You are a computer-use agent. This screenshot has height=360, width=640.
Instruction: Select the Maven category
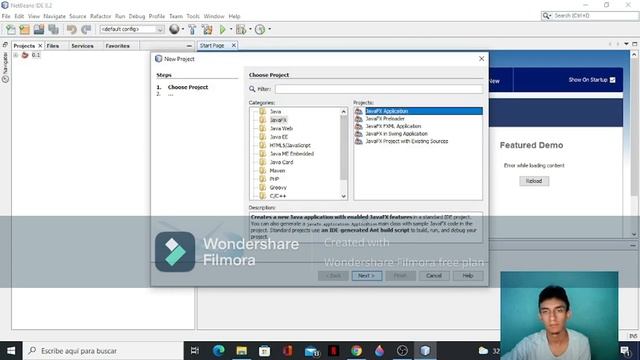click(277, 171)
